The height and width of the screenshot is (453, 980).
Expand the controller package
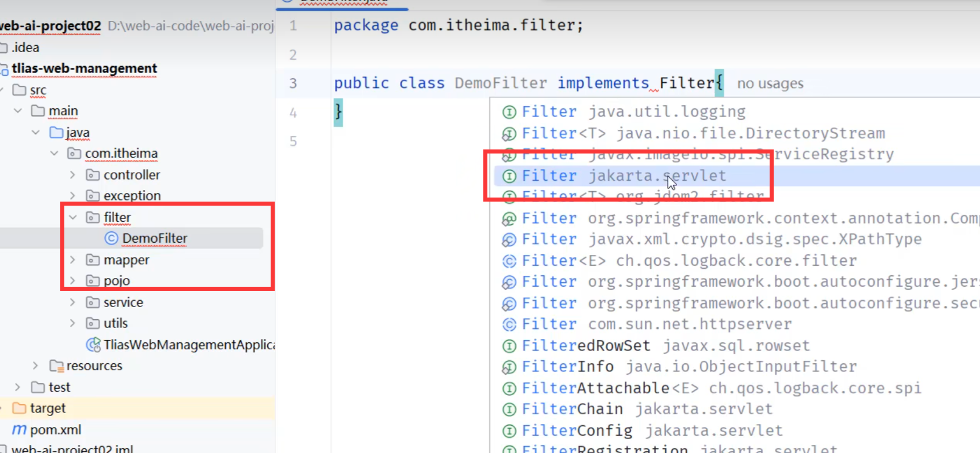(x=73, y=175)
